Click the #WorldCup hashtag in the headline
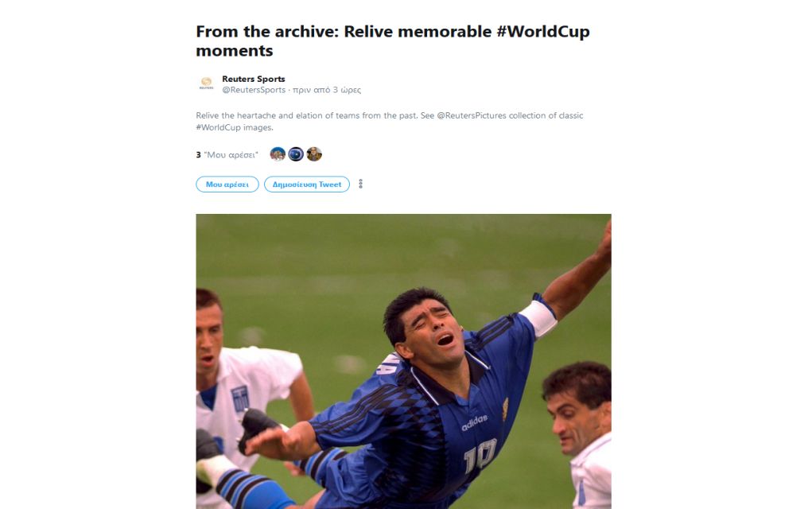812x509 pixels. click(543, 32)
